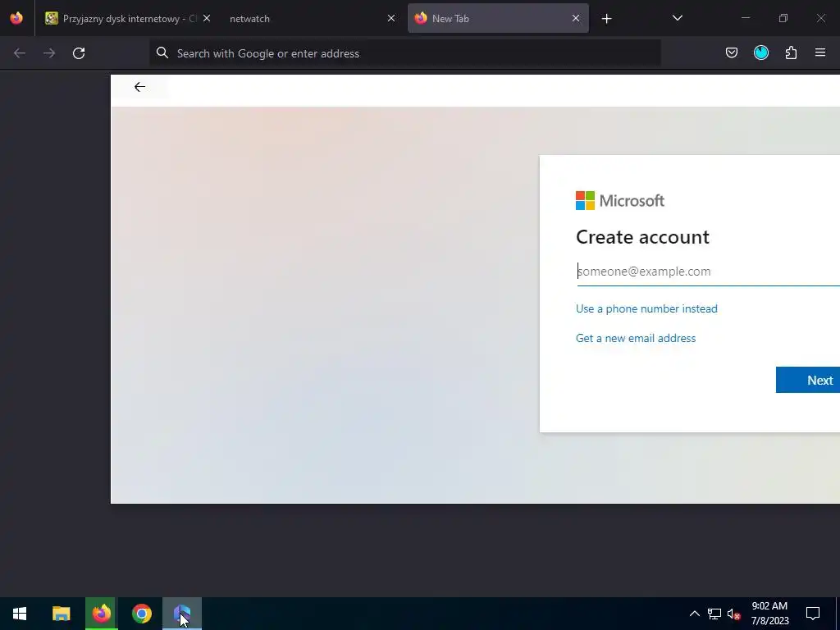Open the Pocket save icon
The image size is (840, 630).
(731, 52)
